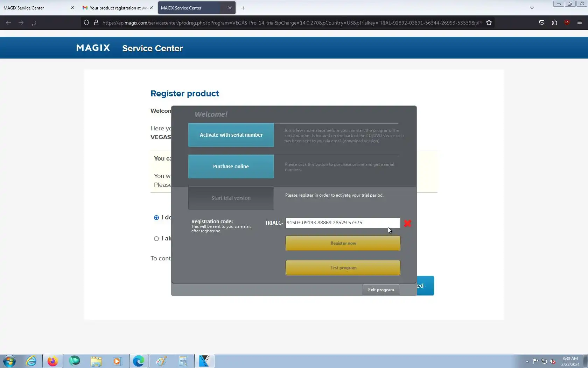Open Calculator from the taskbar
The height and width of the screenshot is (368, 588).
click(183, 361)
